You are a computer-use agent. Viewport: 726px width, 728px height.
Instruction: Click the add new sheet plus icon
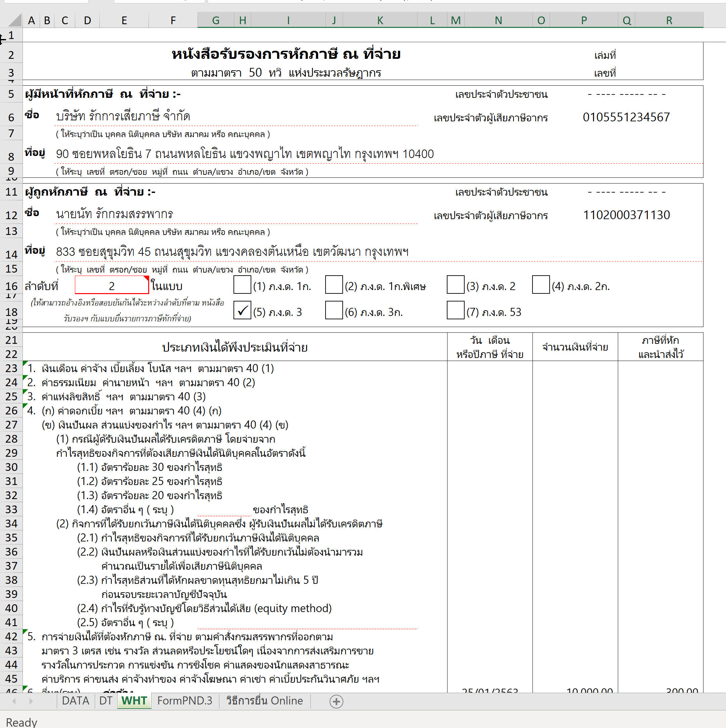(336, 701)
